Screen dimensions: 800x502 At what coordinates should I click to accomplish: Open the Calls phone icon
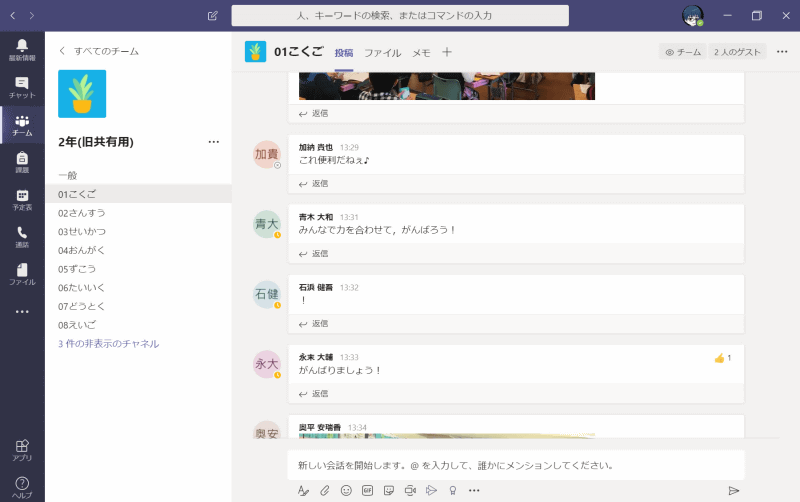click(x=22, y=237)
